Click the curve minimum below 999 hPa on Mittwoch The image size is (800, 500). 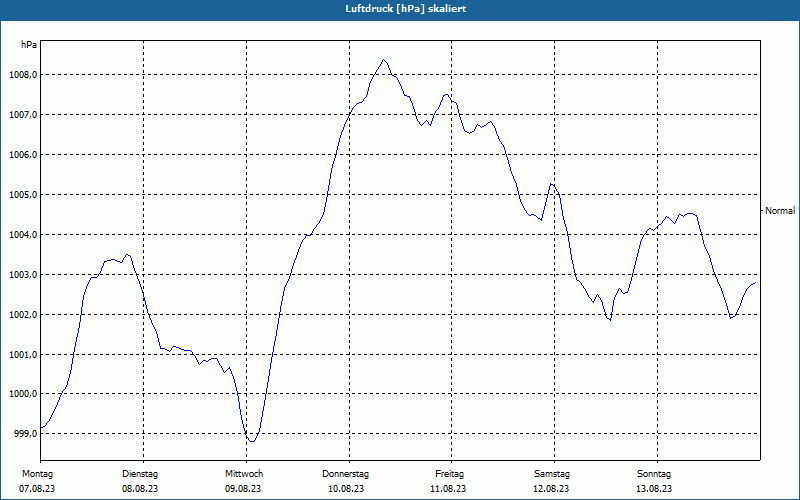coord(252,441)
